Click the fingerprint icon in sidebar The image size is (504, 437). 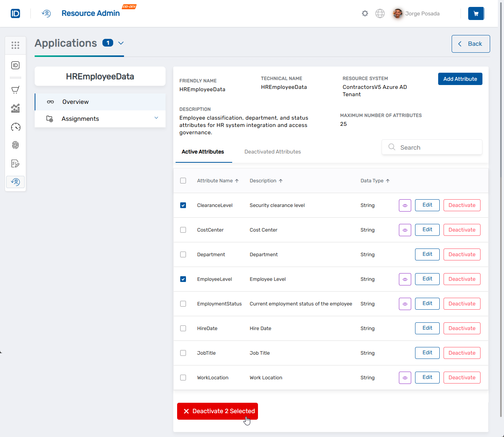(15, 145)
